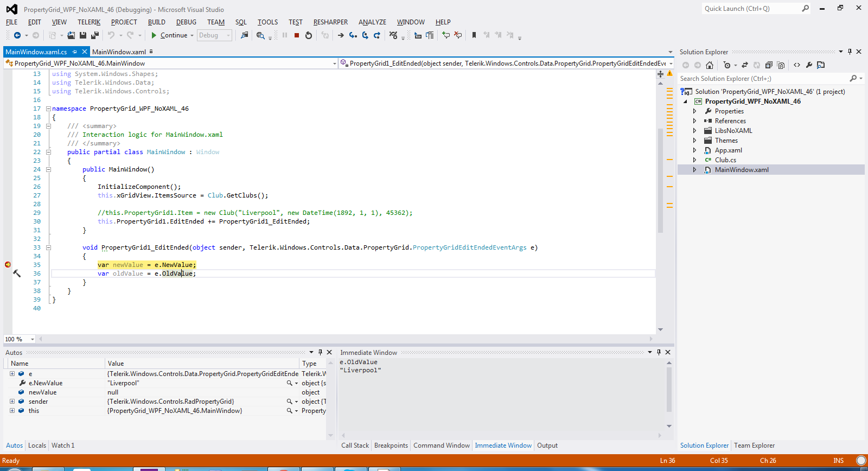This screenshot has height=471, width=868.
Task: Expand the 'sender' variable in Autos
Action: click(12, 402)
